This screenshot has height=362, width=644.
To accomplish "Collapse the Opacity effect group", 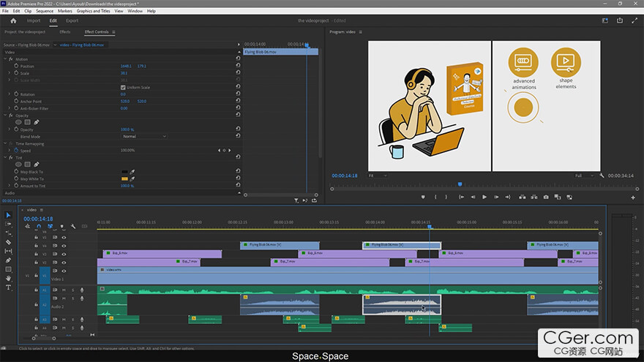I will click(x=5, y=116).
